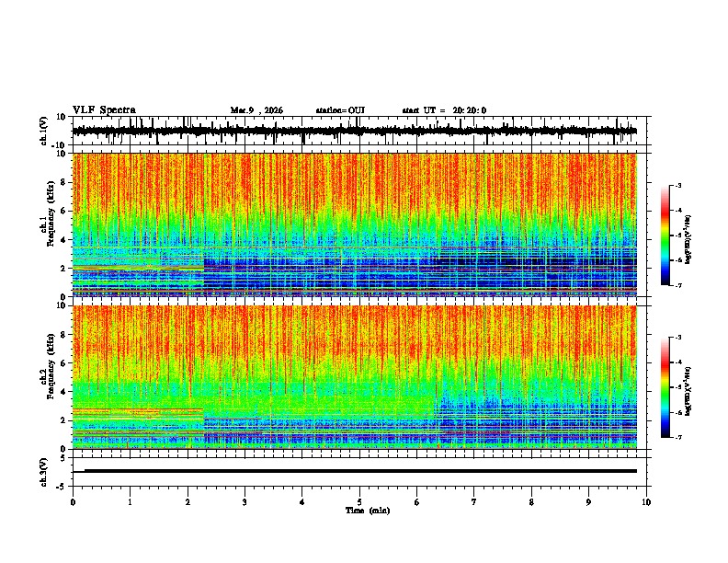Select the "start UT = 20:20:0" text
The image size is (728, 563).
[x=444, y=110]
